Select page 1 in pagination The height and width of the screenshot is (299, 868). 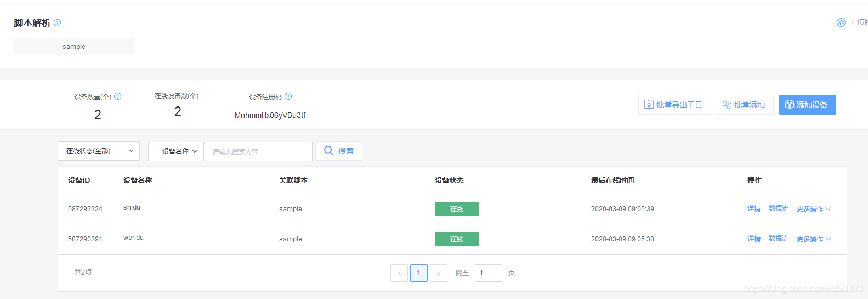coord(419,273)
